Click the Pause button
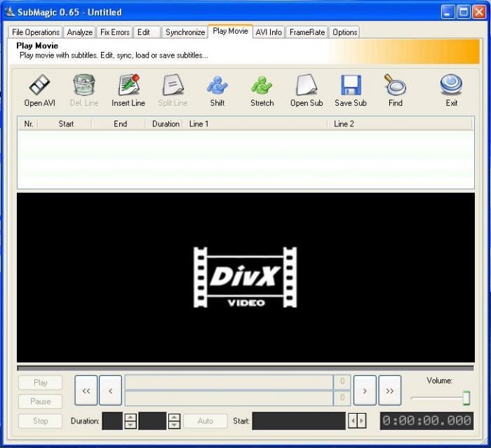The height and width of the screenshot is (448, 491). pos(41,401)
